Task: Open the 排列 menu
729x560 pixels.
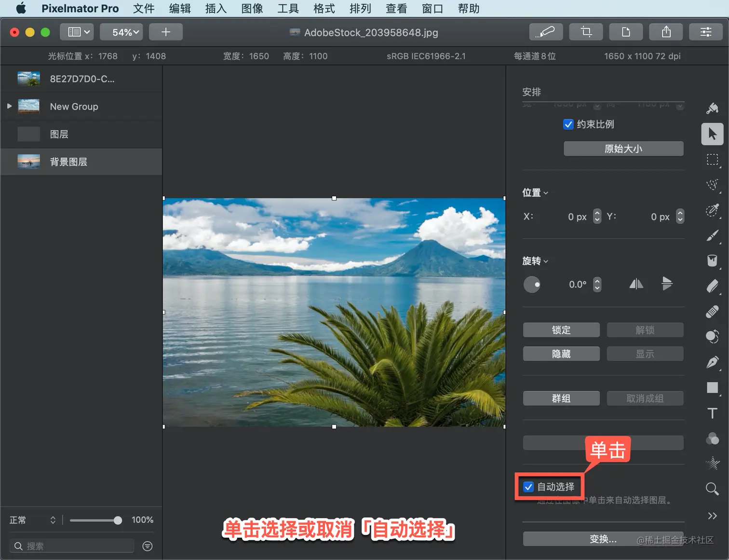Action: pos(360,9)
